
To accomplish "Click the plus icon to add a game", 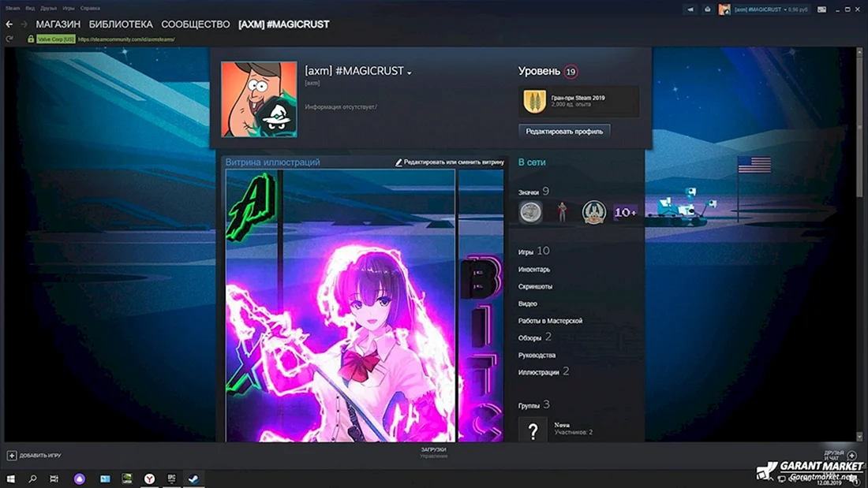I will (12, 456).
